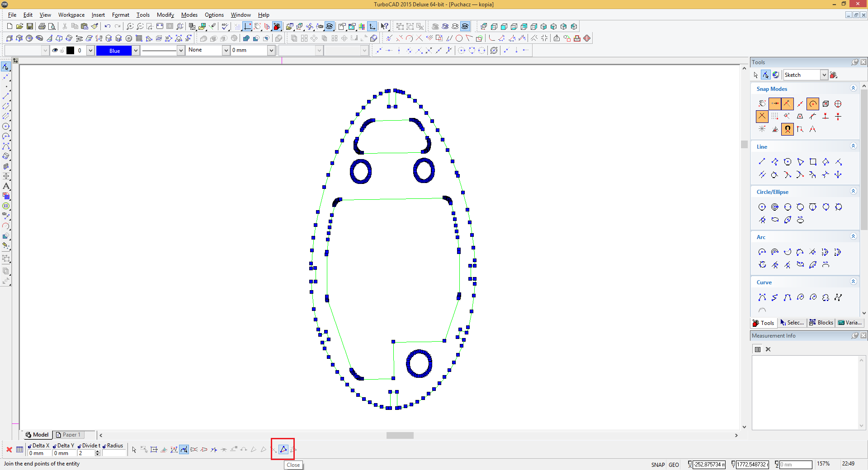The image size is (868, 470).
Task: Toggle SNAP in the status bar
Action: tap(658, 465)
